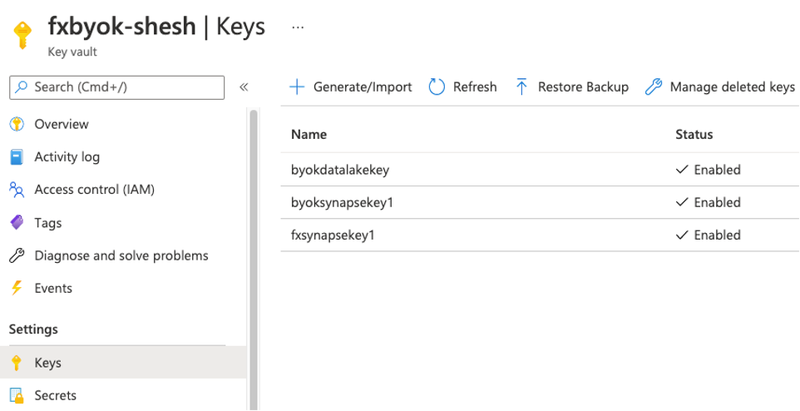Click the Settings section heading

point(33,329)
